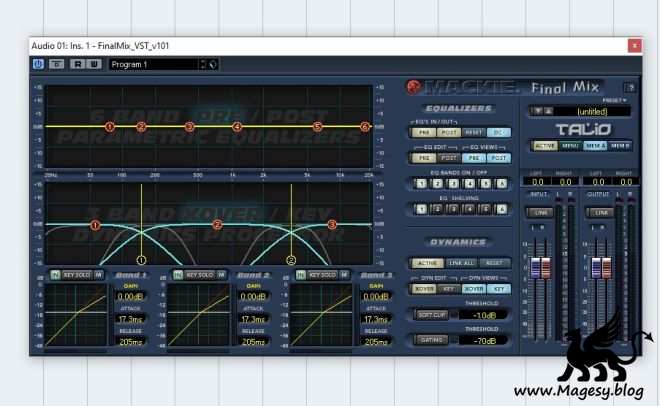Image resolution: width=660 pixels, height=406 pixels.
Task: Toggle POST under EQ Views
Action: [x=498, y=158]
